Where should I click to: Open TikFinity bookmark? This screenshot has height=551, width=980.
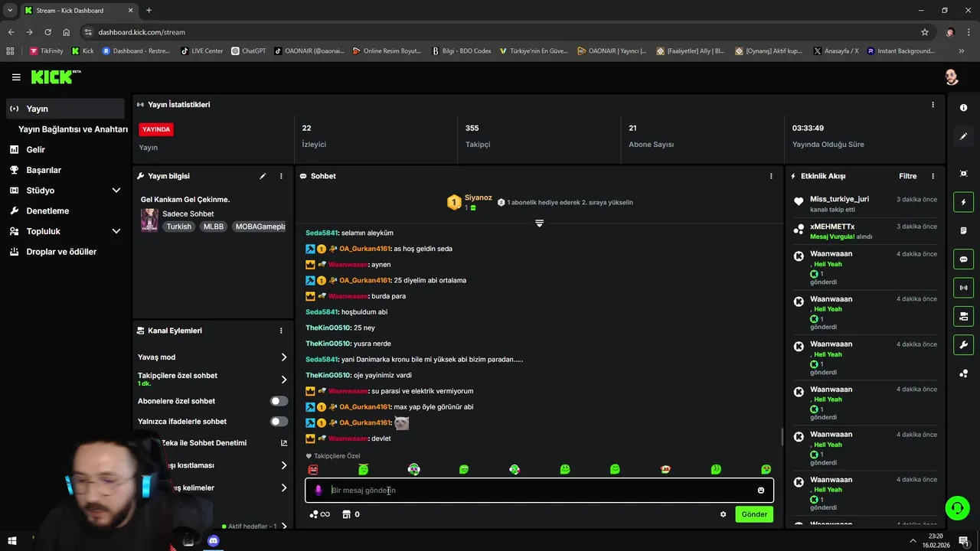point(46,51)
